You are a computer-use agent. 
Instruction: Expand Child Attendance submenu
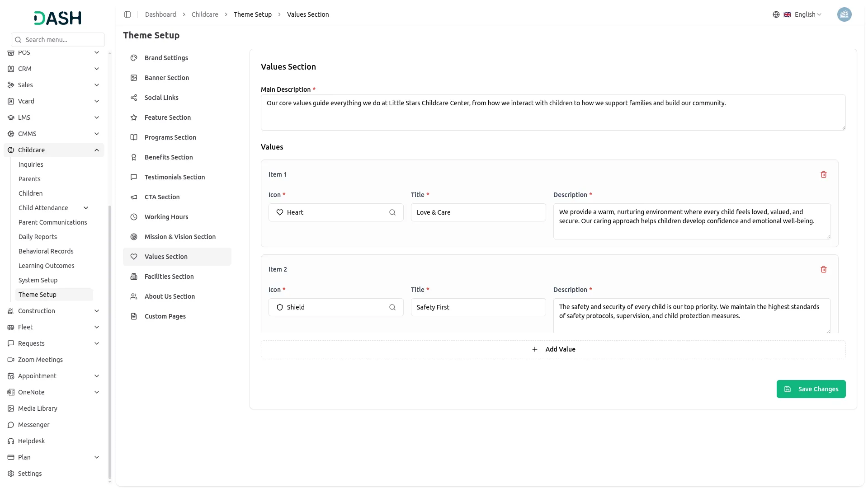tap(86, 208)
